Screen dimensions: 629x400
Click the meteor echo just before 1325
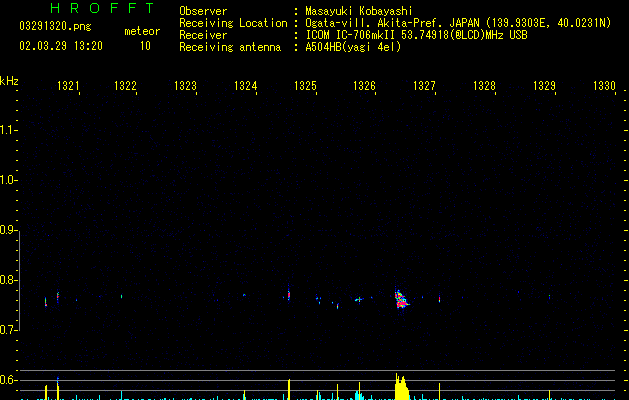point(289,295)
